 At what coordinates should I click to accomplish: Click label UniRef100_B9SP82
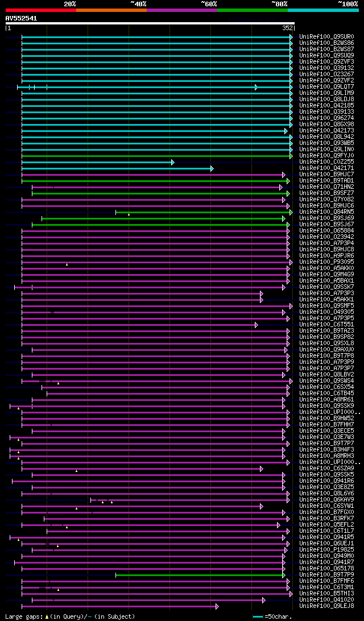point(327,337)
